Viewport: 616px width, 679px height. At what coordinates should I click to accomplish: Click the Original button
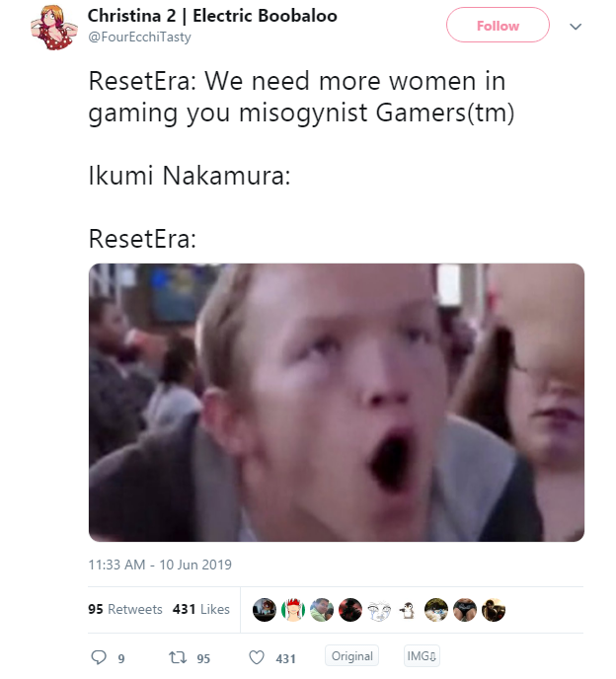[x=351, y=656]
